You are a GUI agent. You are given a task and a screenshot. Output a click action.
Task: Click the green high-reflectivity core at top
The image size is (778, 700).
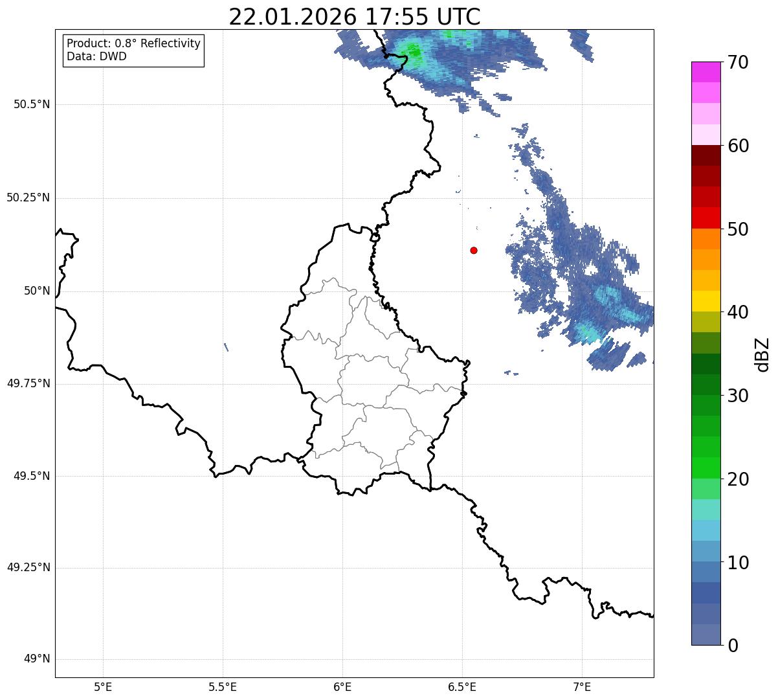[413, 51]
